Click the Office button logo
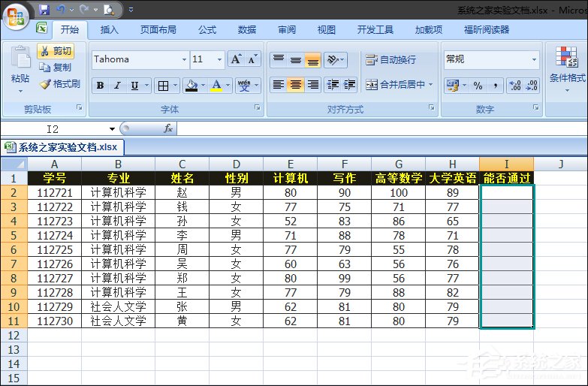The height and width of the screenshot is (386, 588). click(16, 16)
